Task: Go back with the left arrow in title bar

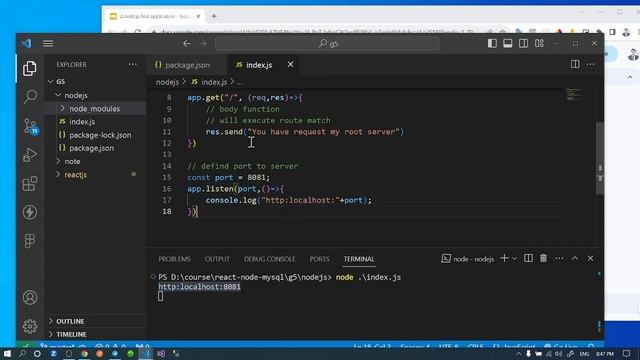Action: tap(187, 43)
